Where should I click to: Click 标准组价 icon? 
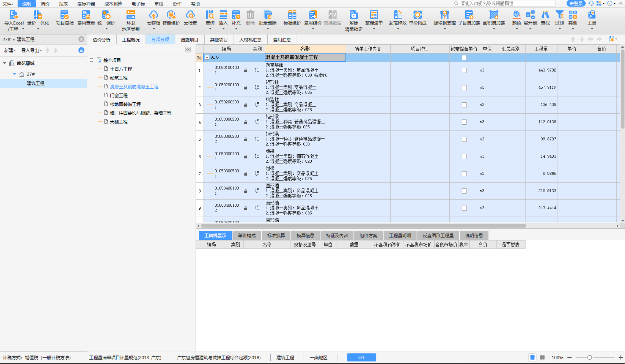click(292, 18)
